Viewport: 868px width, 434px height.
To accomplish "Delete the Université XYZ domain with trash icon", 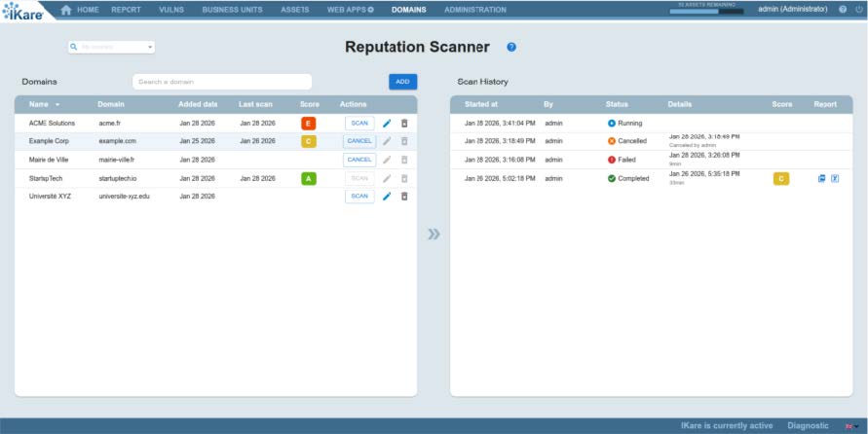I will tap(404, 197).
